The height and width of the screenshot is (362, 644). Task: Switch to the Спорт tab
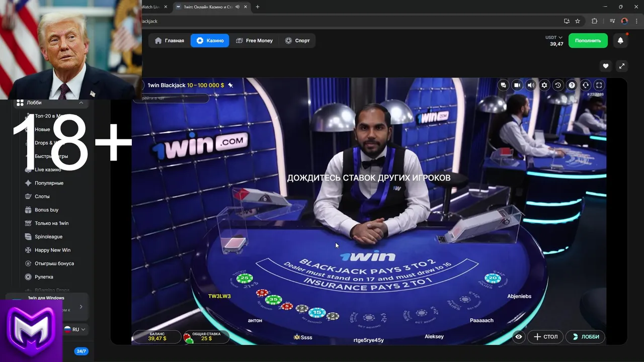pyautogui.click(x=297, y=41)
